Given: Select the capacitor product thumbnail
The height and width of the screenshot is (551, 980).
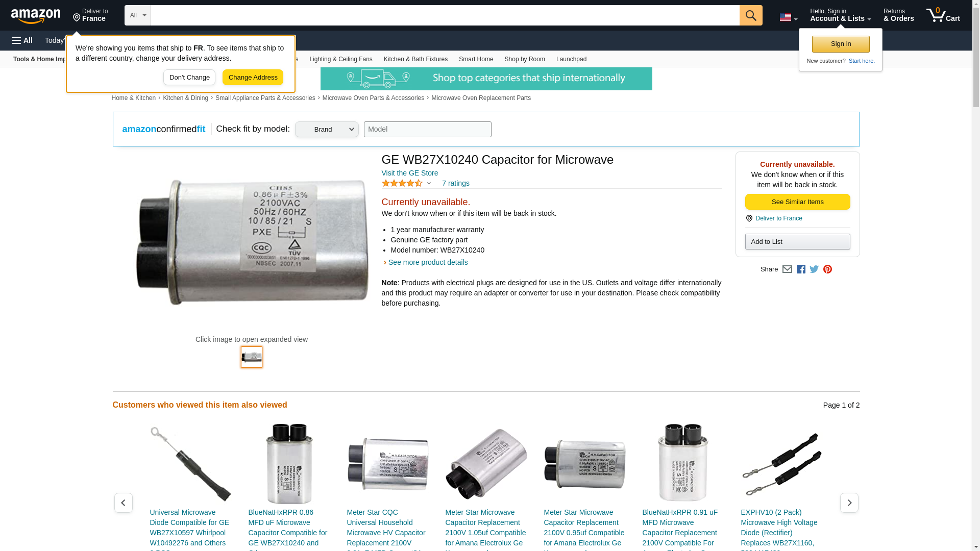Looking at the screenshot, I should (252, 357).
